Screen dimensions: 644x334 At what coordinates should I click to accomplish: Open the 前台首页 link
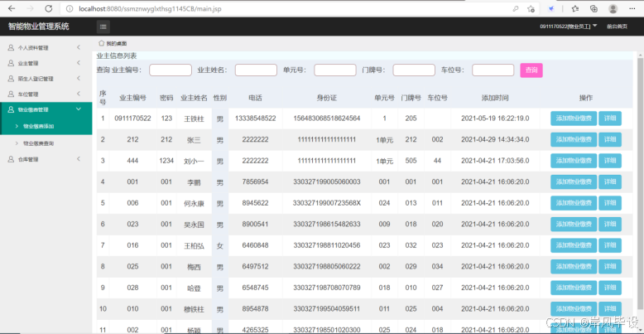(617, 27)
